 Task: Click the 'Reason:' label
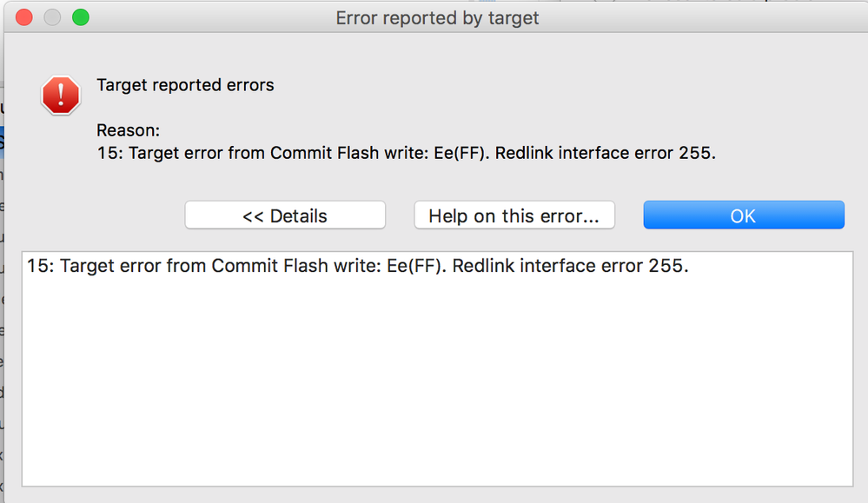click(x=128, y=130)
